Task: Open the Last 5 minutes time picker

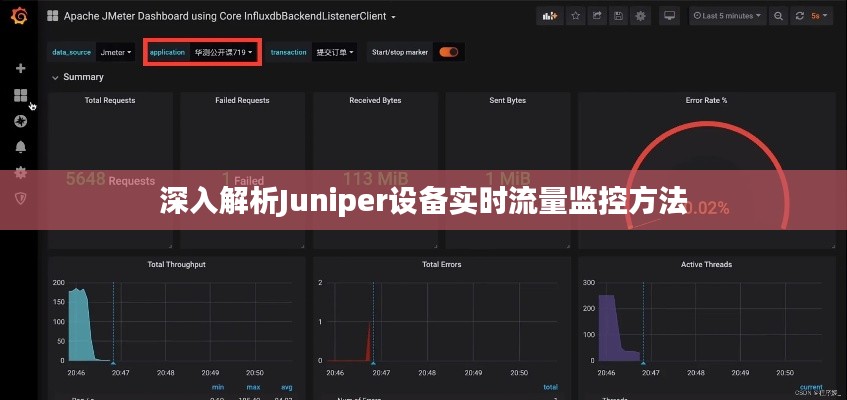Action: coord(727,16)
